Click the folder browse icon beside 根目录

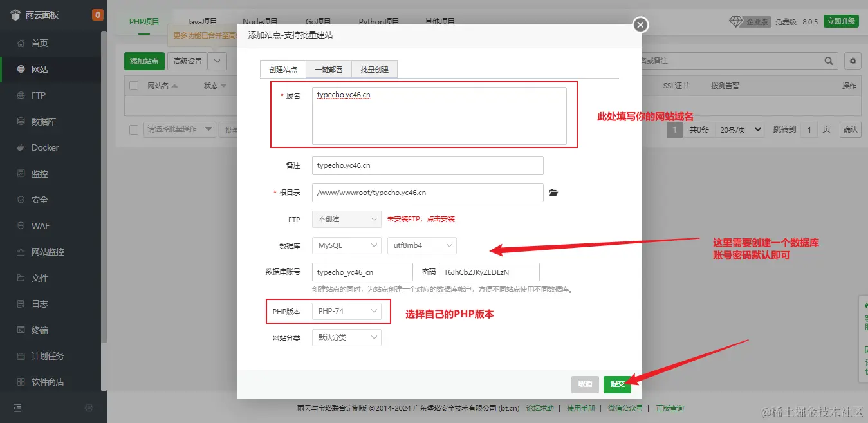(553, 193)
